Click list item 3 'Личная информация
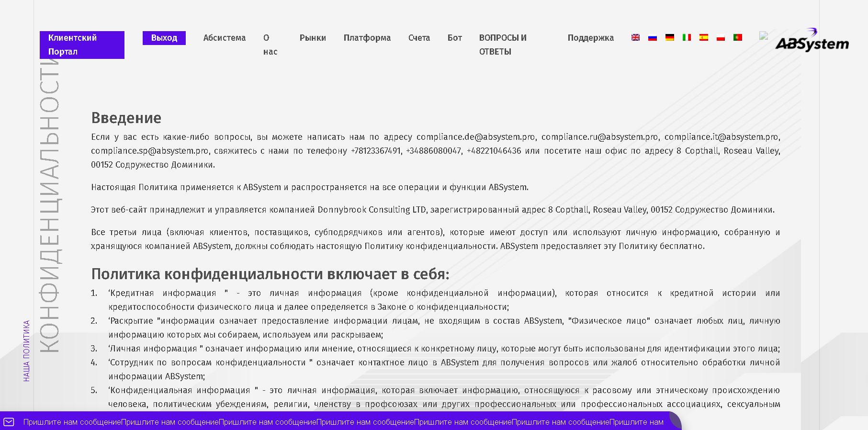This screenshot has height=430, width=868. (444, 349)
